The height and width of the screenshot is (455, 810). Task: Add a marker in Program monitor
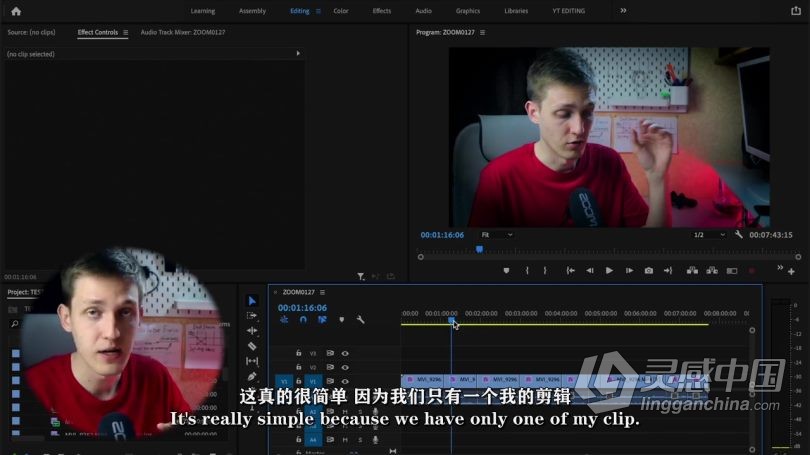[x=506, y=270]
